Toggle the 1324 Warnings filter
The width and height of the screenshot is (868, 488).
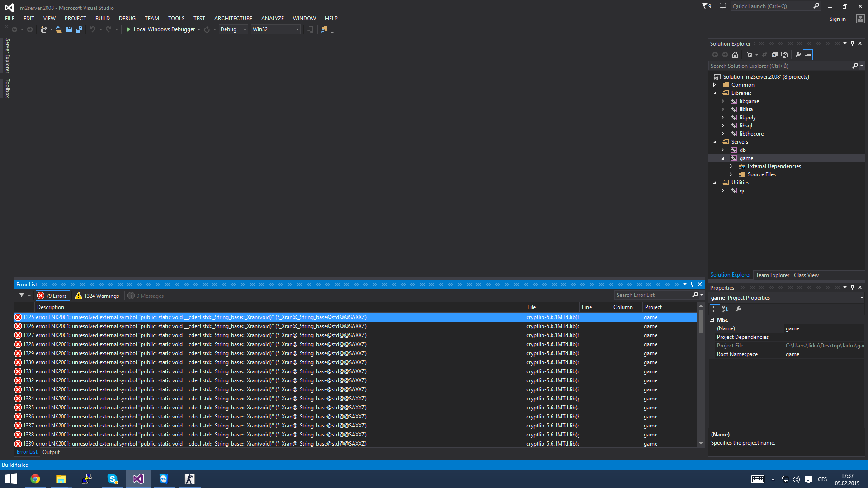tap(97, 296)
